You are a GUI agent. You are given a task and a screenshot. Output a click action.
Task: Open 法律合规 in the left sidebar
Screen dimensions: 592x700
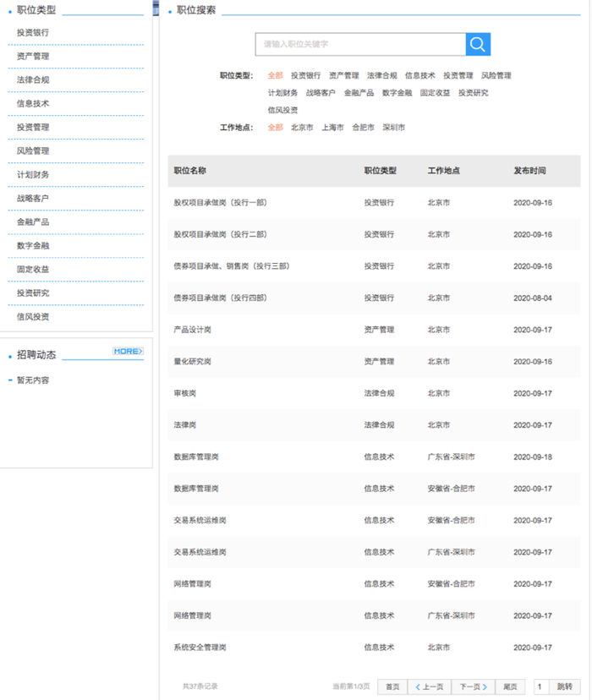[33, 80]
